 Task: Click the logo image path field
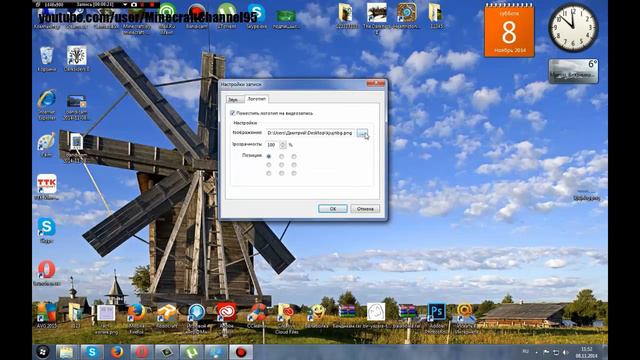coord(310,133)
